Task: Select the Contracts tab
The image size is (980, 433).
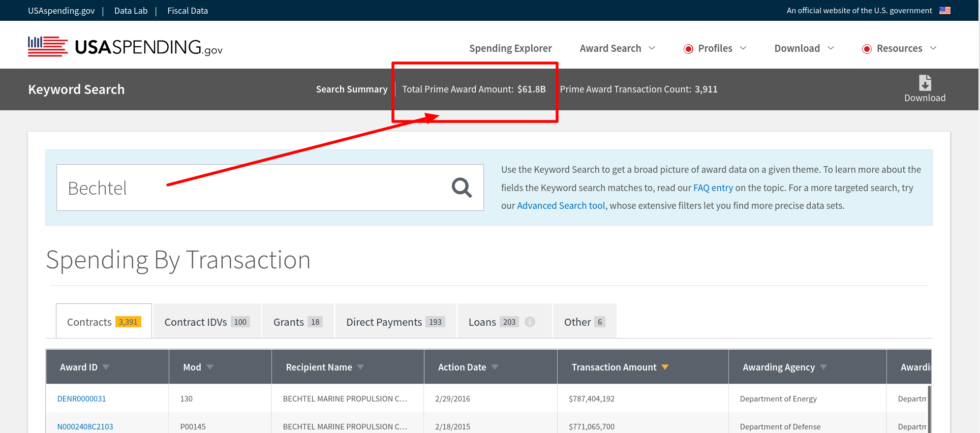Action: coord(104,321)
